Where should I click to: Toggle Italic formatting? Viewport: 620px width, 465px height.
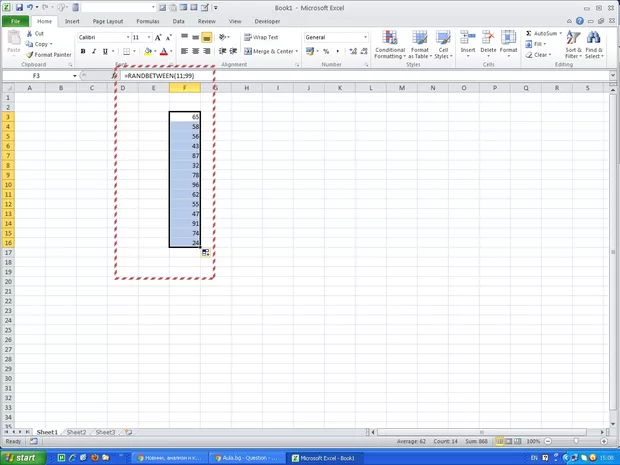[93, 52]
